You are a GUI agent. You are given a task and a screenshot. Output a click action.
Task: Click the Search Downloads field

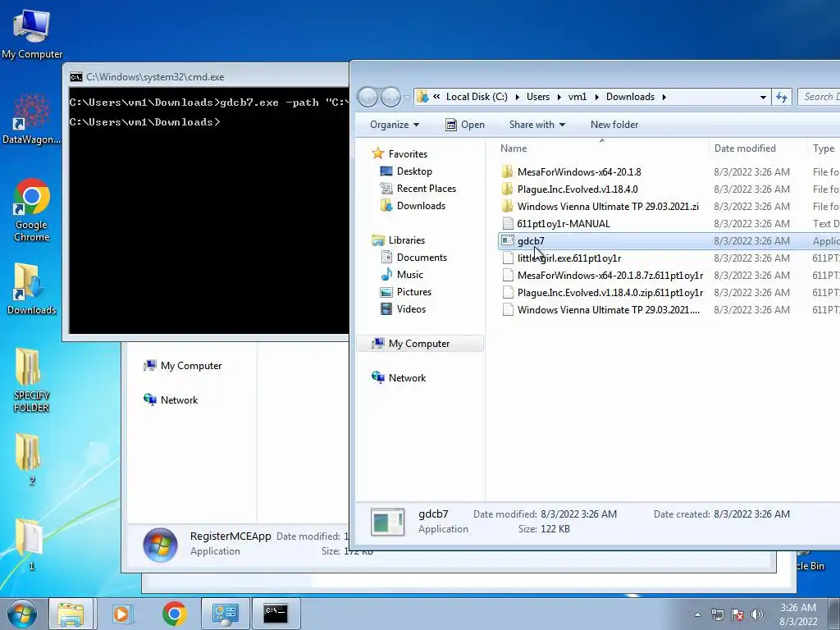click(818, 97)
